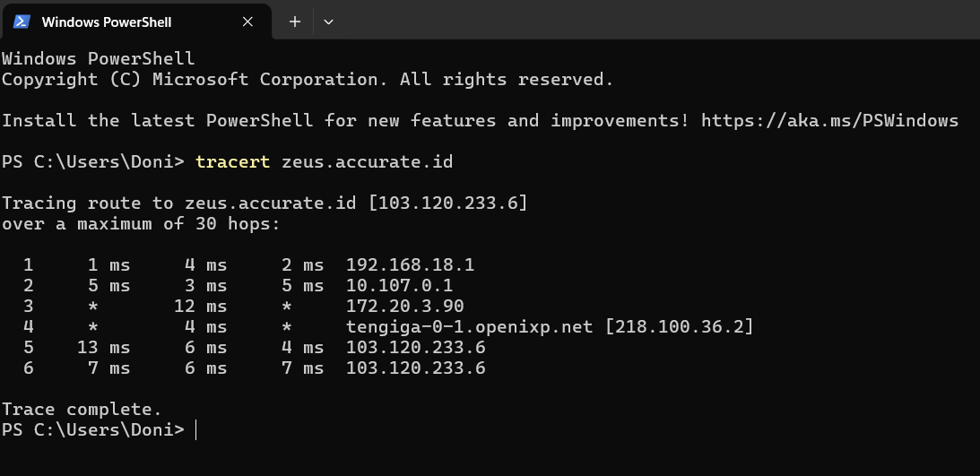
Task: Click the bracketed 218.100.36.2 address
Action: pos(679,327)
